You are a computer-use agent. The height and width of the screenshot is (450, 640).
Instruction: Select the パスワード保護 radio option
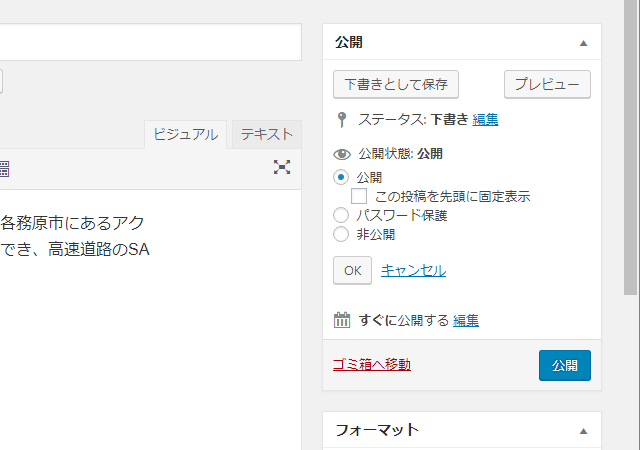[x=341, y=215]
